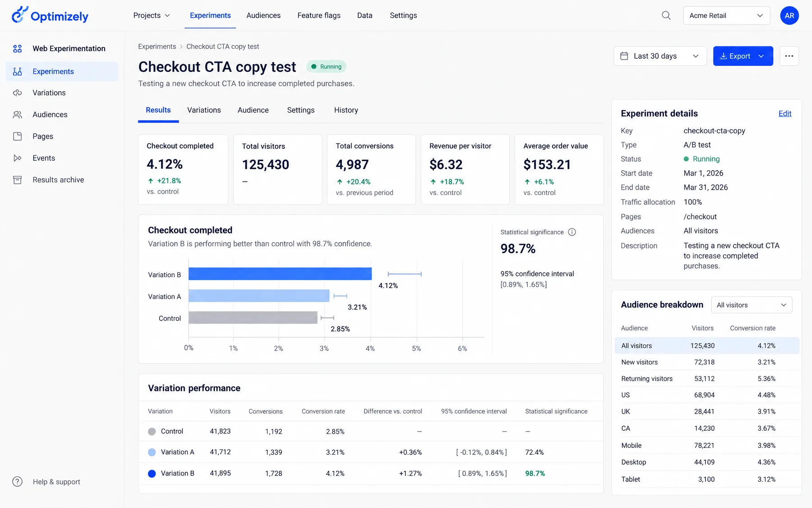Click the Optimizely logo
Image resolution: width=812 pixels, height=508 pixels.
[x=50, y=15]
